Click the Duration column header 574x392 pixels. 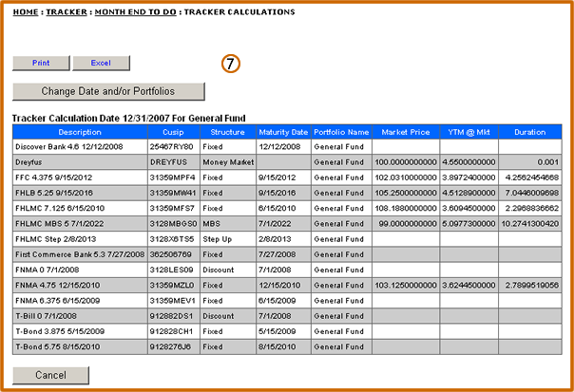(x=530, y=132)
